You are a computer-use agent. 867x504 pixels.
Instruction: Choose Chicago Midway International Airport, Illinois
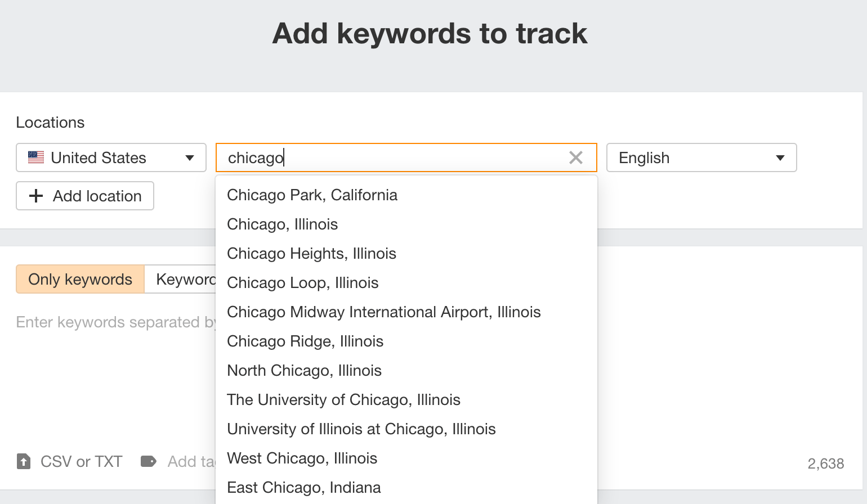(x=383, y=312)
